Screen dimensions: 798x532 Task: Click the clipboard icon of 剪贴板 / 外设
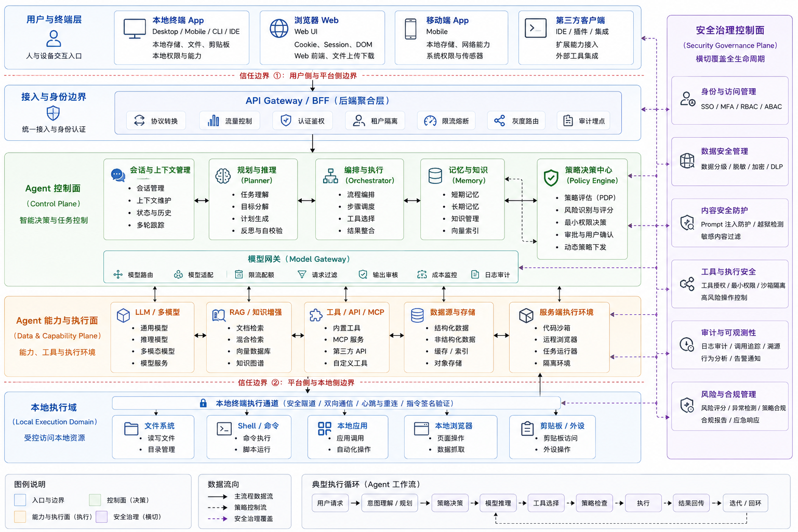pyautogui.click(x=527, y=429)
